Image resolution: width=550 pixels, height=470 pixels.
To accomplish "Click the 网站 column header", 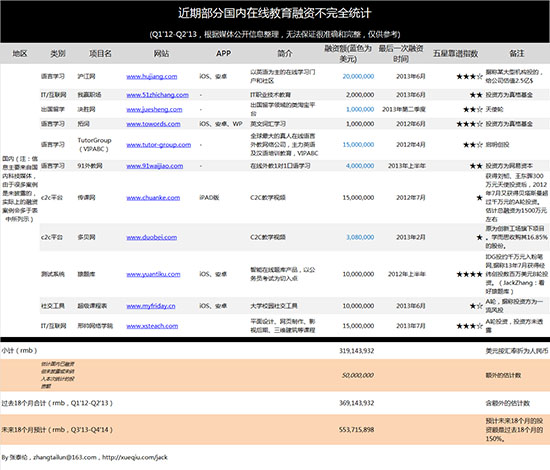I will point(161,53).
